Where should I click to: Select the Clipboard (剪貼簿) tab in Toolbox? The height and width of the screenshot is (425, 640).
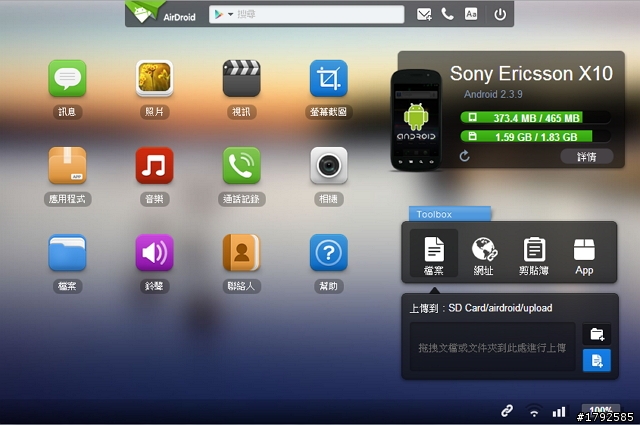pos(534,255)
